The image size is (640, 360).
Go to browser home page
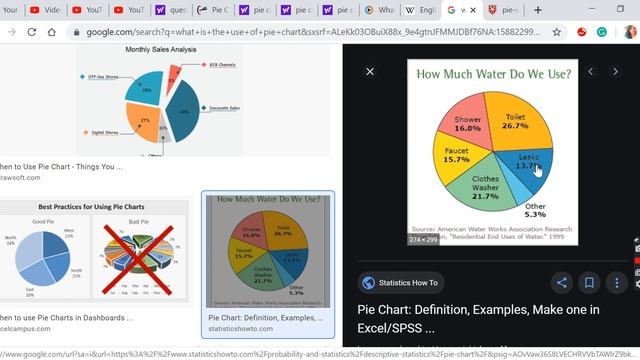51,32
